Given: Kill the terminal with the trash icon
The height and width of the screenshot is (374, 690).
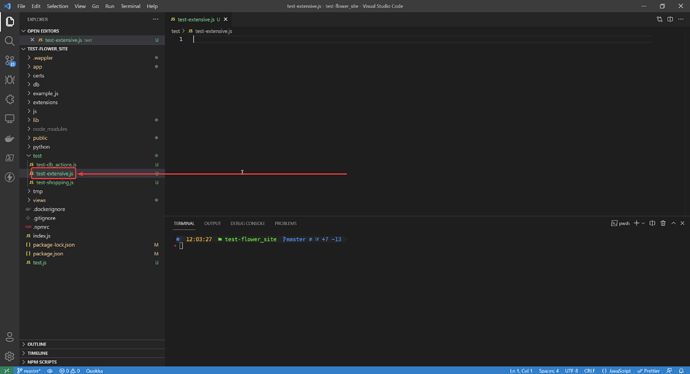Looking at the screenshot, I should [x=663, y=224].
